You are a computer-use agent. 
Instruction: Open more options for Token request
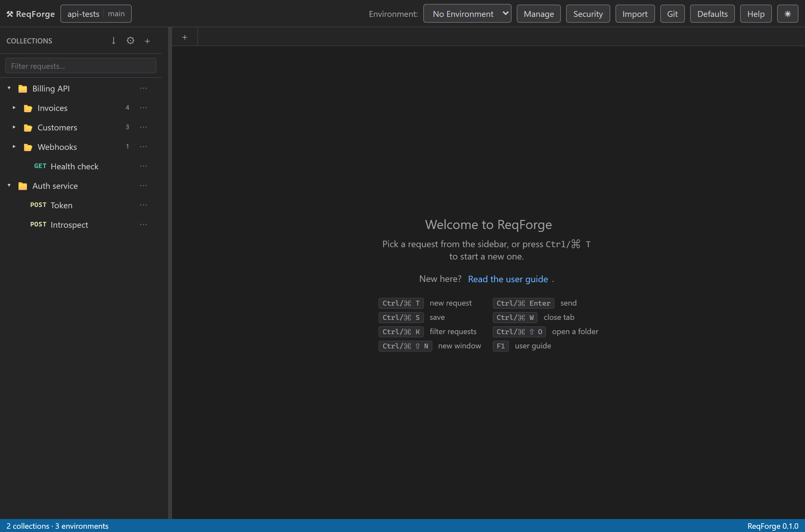coord(143,205)
